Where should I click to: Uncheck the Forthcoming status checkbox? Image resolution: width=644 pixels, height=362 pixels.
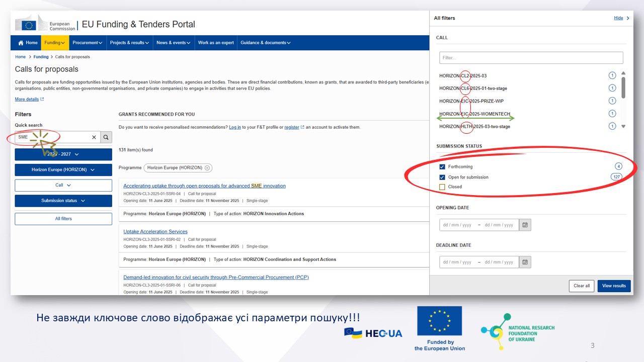coord(442,167)
